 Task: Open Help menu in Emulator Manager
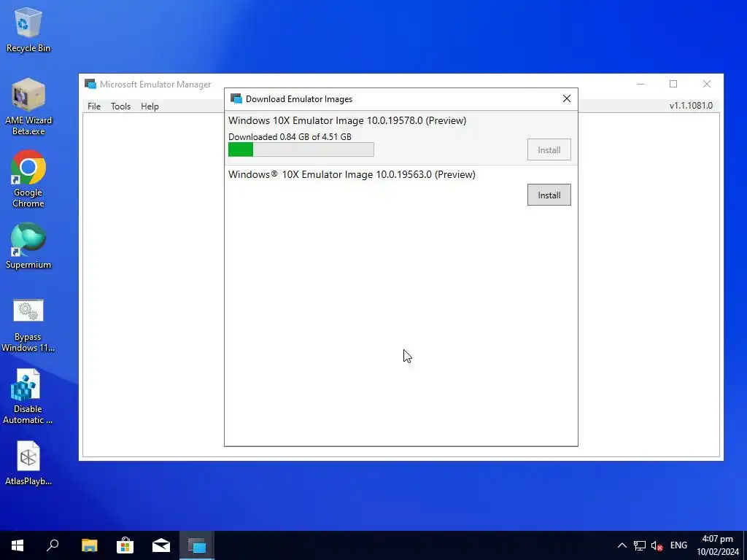point(150,106)
